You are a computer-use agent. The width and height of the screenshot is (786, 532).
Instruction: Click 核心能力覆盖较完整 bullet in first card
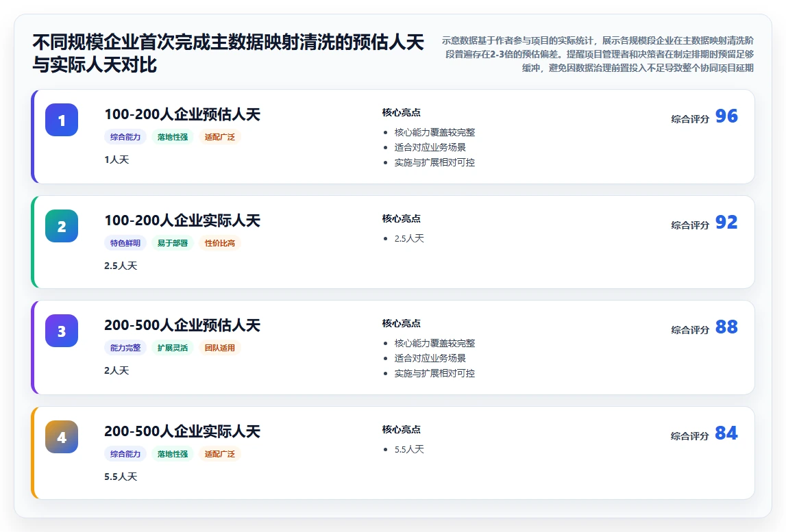tap(434, 132)
